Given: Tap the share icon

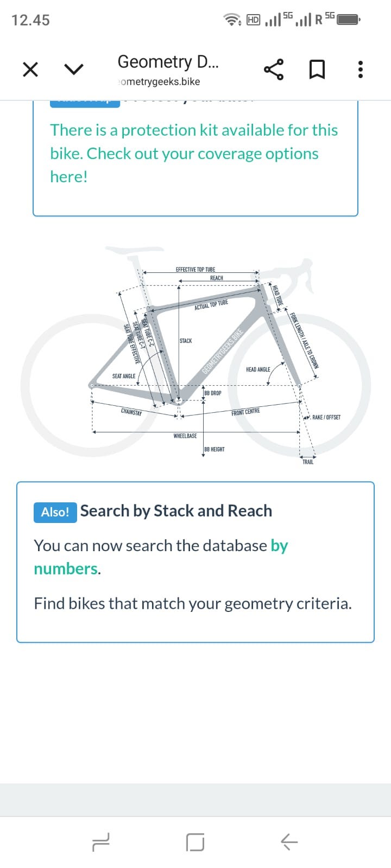Looking at the screenshot, I should click(273, 69).
